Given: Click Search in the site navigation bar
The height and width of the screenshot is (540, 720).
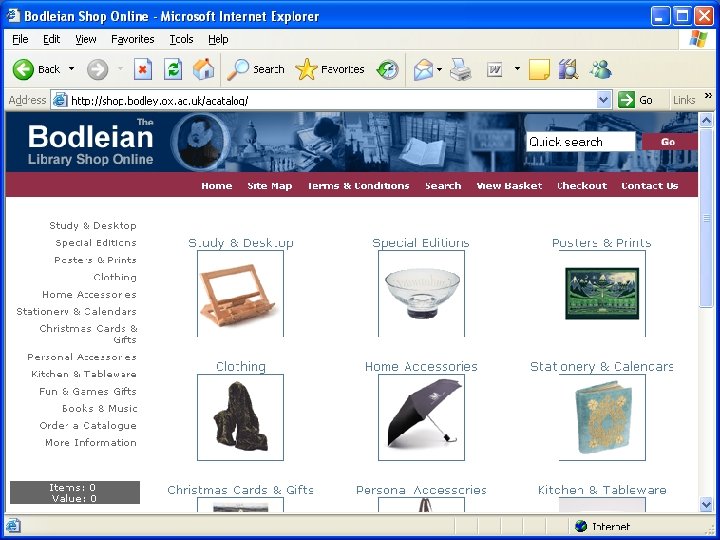Looking at the screenshot, I should pos(443,186).
